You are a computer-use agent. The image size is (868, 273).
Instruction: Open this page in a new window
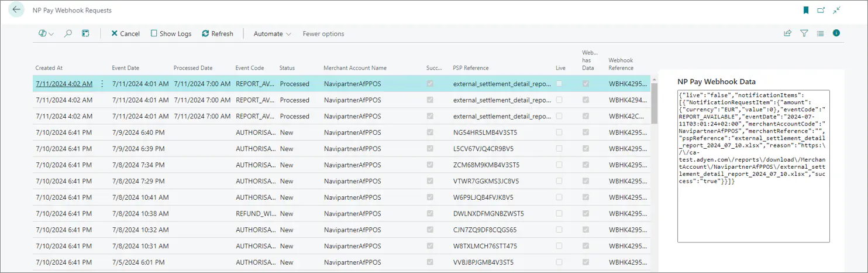tap(821, 10)
